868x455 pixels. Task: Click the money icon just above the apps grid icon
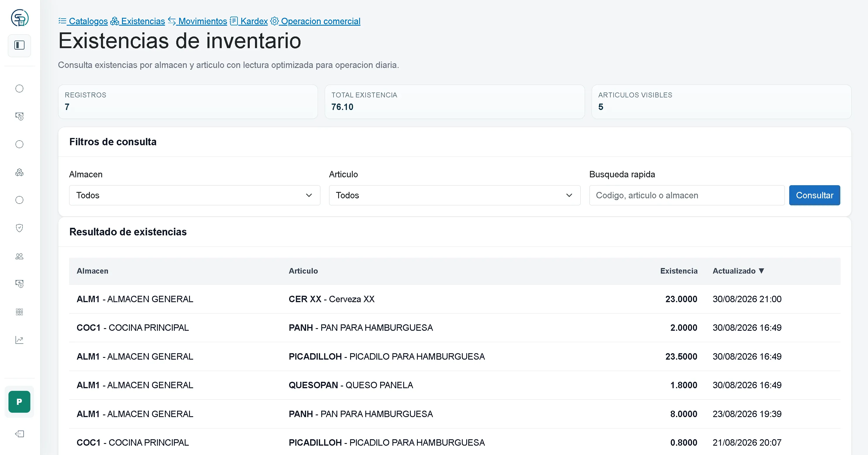click(20, 284)
